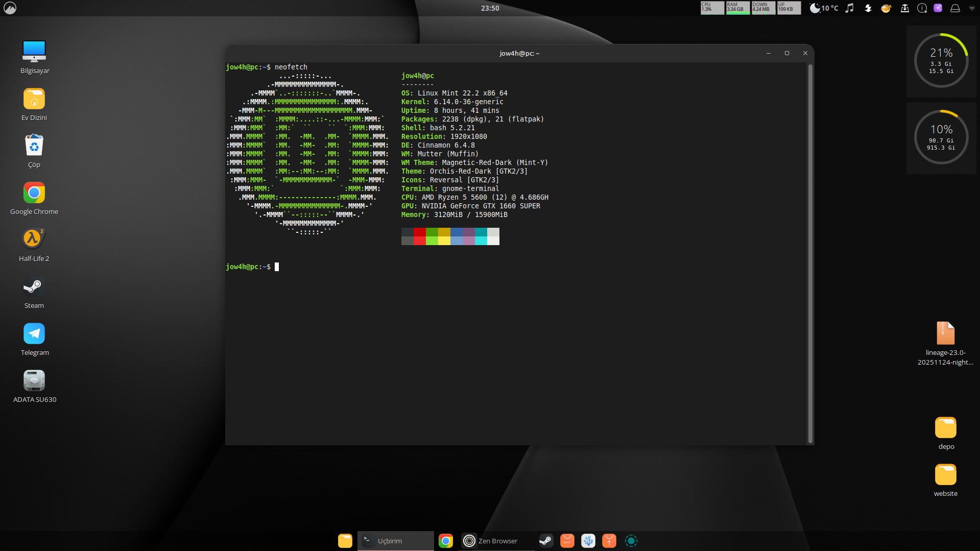This screenshot has width=980, height=551.
Task: Open the blue coral app in the dock
Action: pyautogui.click(x=588, y=541)
